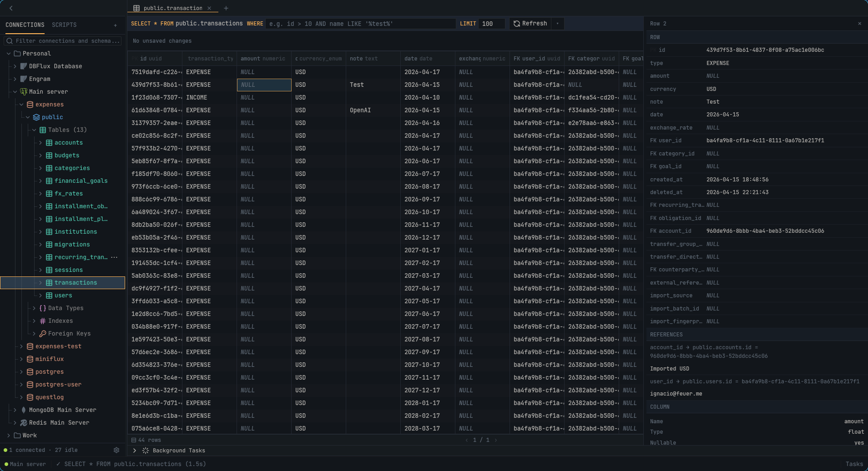Collapse the Tables (13) node
868x471 pixels.
coord(34,130)
